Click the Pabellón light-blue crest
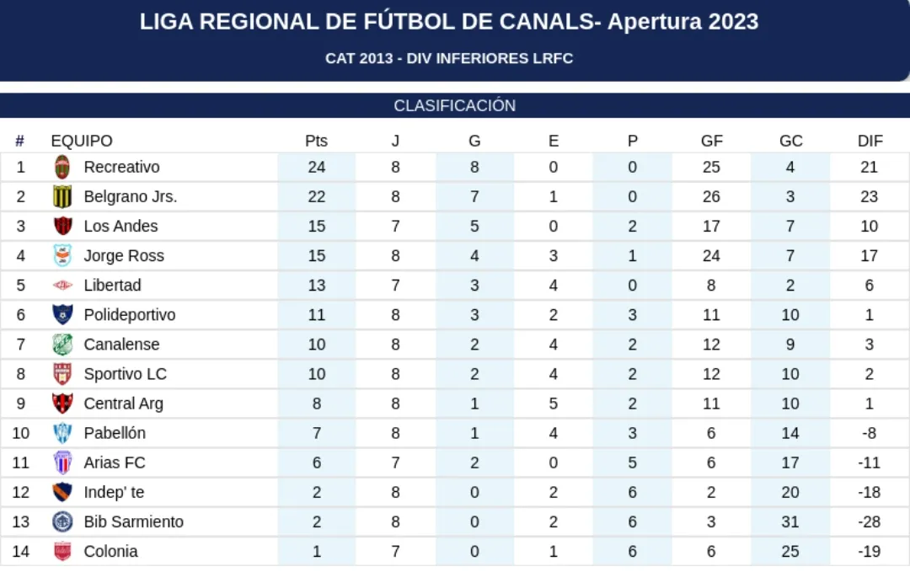 click(62, 433)
